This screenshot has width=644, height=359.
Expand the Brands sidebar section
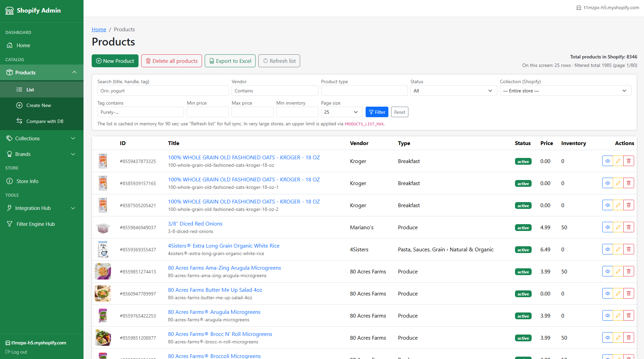(x=42, y=154)
